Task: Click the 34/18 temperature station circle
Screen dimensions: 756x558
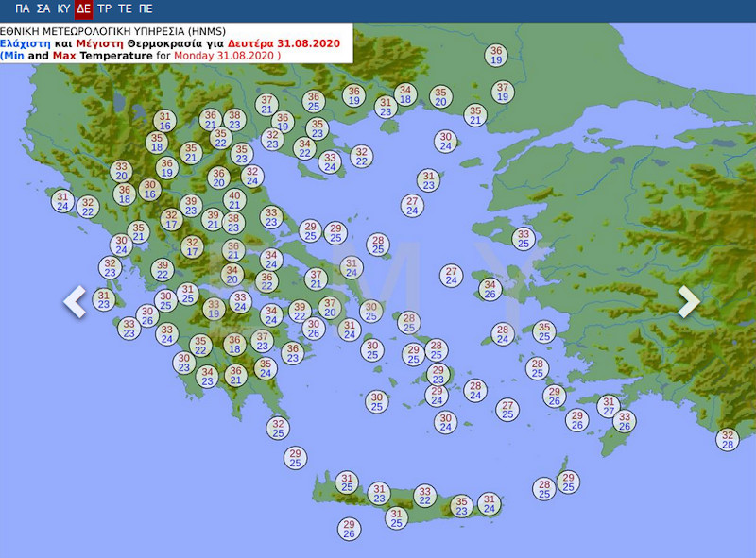Action: click(405, 94)
